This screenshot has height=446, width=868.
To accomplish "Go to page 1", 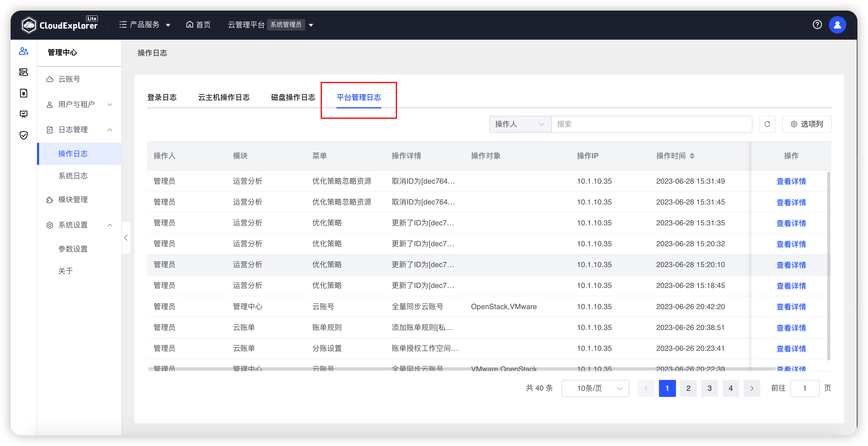I will pos(667,388).
